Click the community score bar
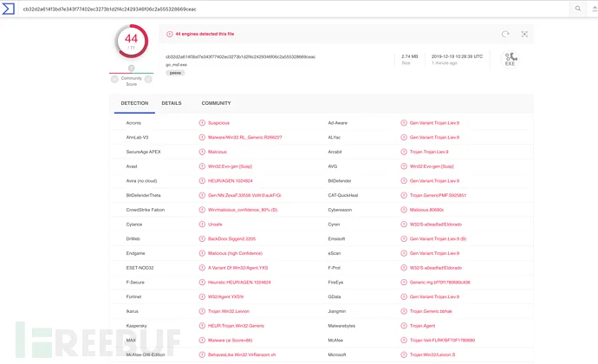Image resolution: width=598 pixels, height=364 pixels. point(131,73)
